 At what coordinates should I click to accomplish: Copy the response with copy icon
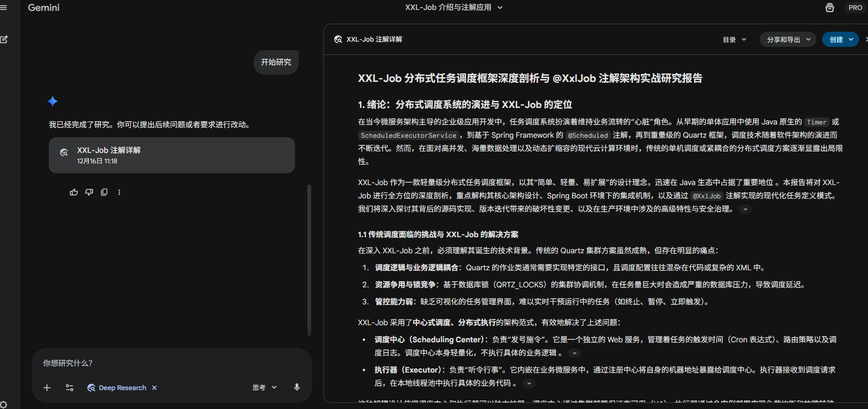(104, 192)
